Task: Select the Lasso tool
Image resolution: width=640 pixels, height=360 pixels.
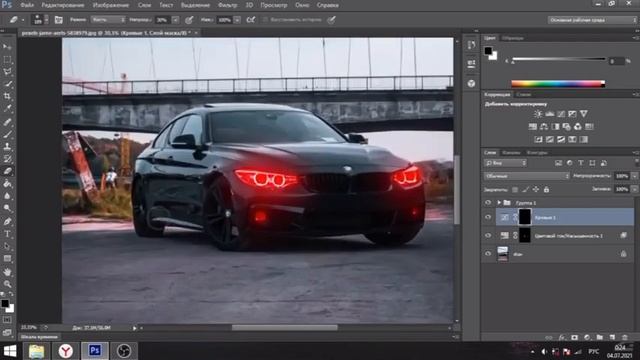Action: click(x=7, y=71)
